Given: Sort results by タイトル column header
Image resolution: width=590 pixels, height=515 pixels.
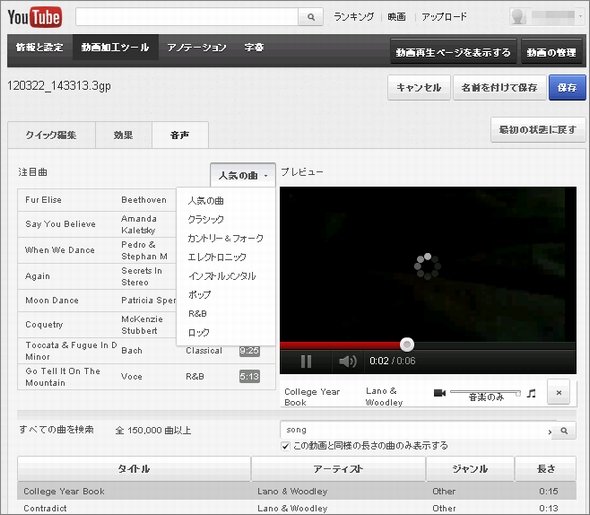Looking at the screenshot, I should 134,469.
